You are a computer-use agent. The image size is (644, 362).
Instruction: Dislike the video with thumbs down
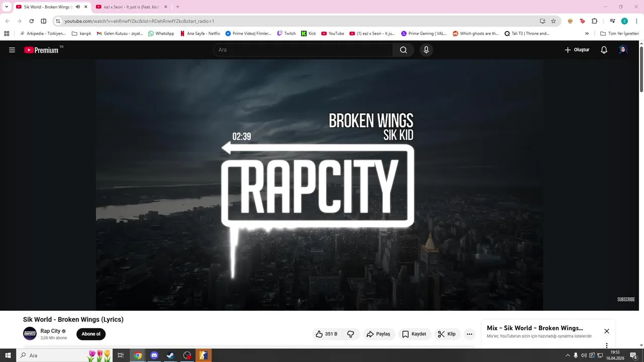pos(351,334)
